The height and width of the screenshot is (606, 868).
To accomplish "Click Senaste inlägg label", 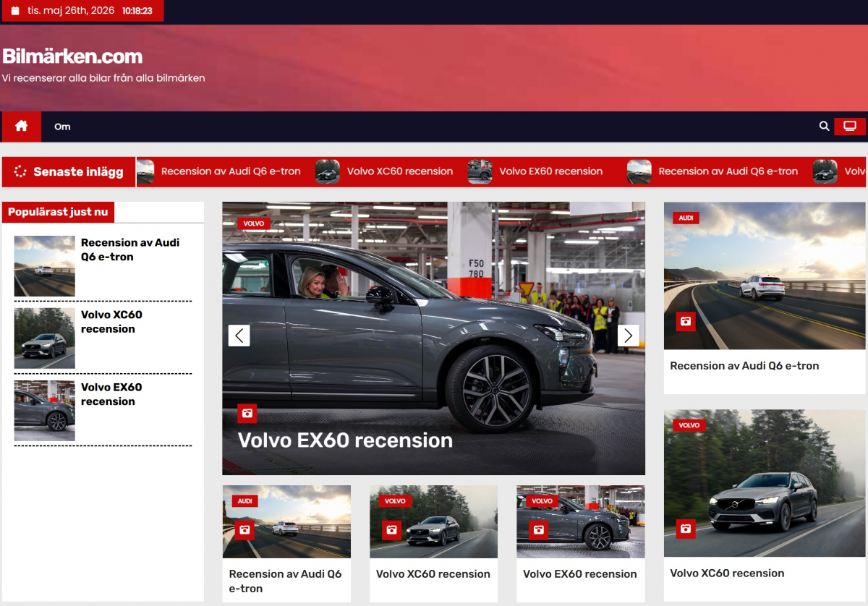I will tap(78, 172).
